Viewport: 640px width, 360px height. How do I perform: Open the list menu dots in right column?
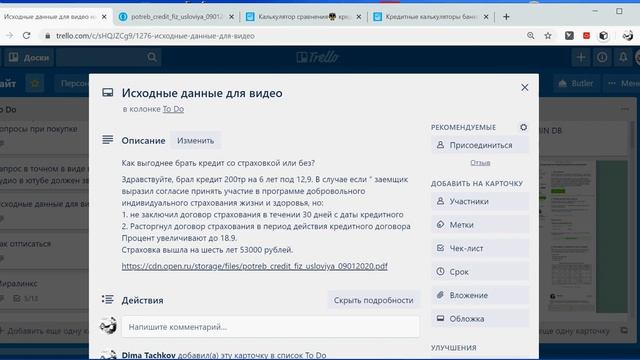tap(625, 109)
